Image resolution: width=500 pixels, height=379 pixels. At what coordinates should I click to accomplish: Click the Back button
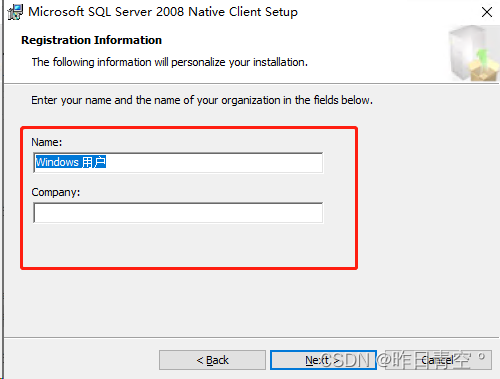point(212,360)
